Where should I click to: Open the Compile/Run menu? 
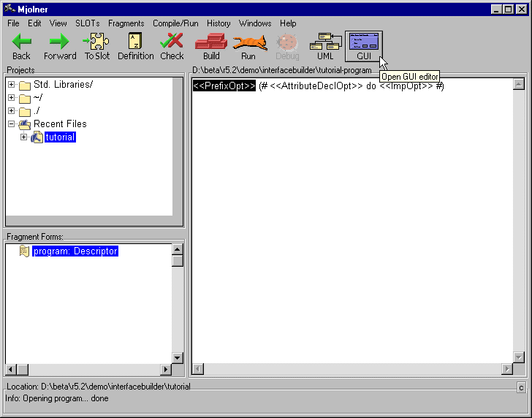[x=175, y=23]
